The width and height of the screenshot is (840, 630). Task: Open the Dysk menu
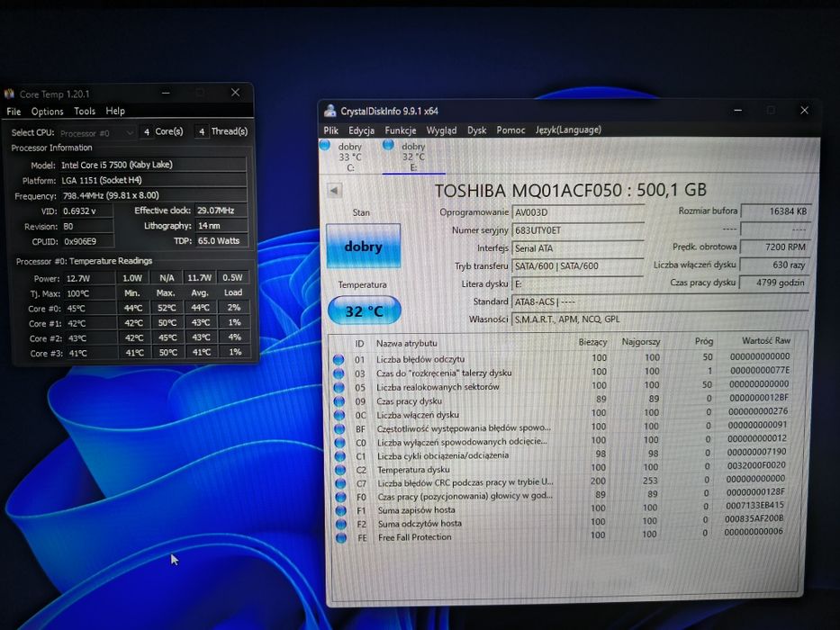(x=477, y=130)
